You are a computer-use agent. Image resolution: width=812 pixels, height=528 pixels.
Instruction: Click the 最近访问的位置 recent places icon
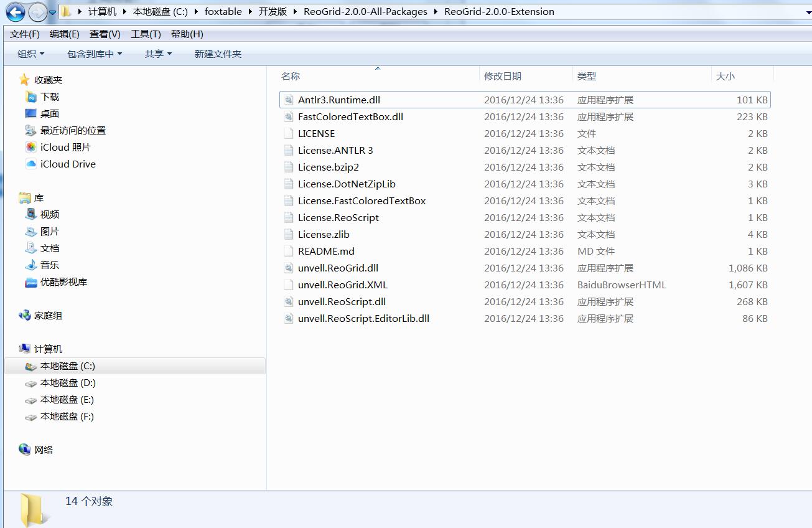pos(31,130)
